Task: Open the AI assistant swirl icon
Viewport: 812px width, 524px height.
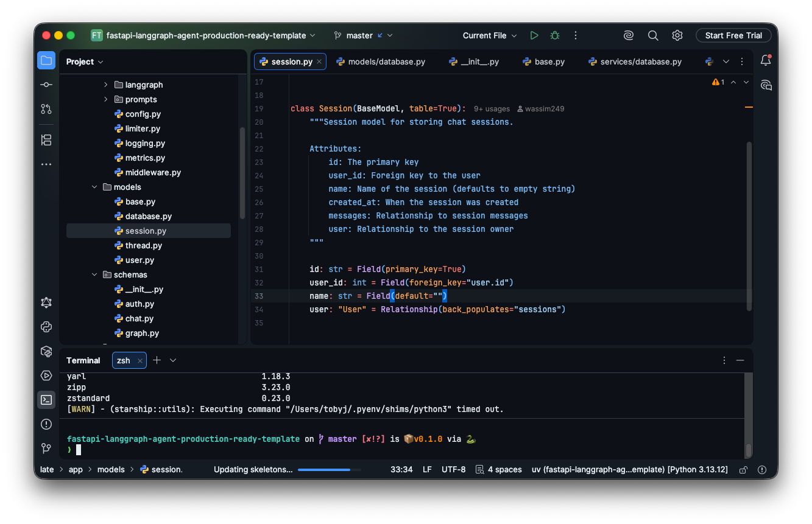Action: [629, 35]
